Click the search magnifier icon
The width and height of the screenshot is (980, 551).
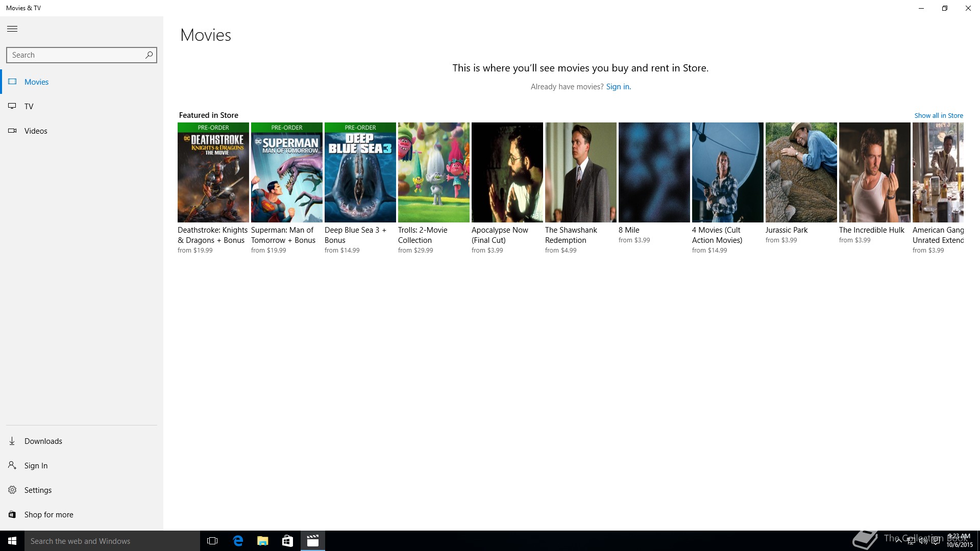pos(149,55)
